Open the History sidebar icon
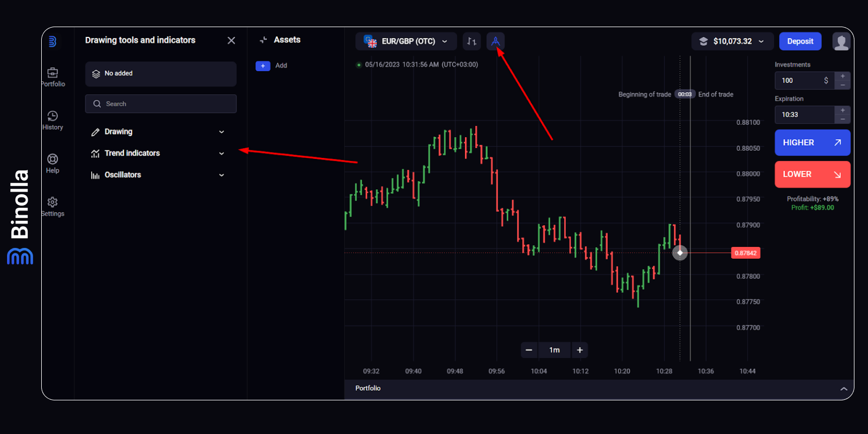The image size is (868, 434). [x=53, y=116]
